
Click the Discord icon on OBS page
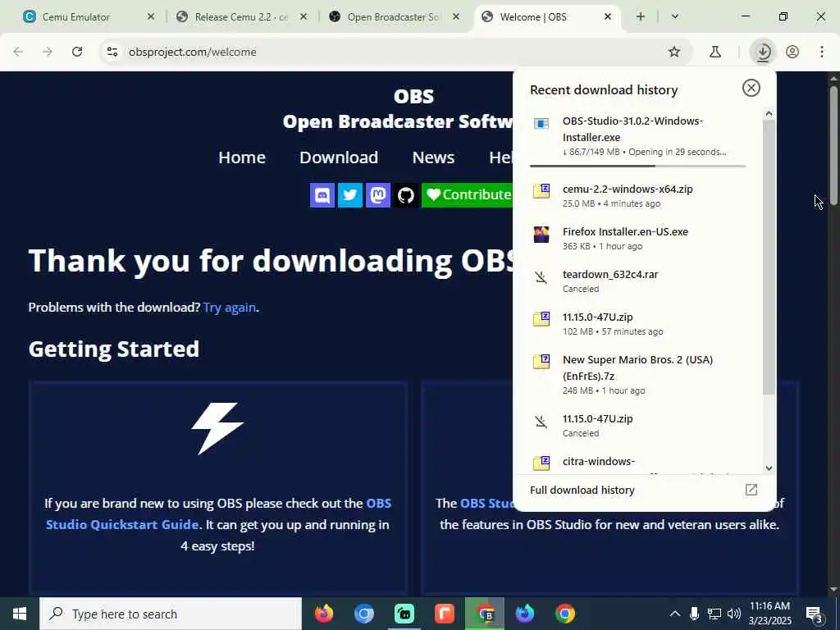click(322, 195)
